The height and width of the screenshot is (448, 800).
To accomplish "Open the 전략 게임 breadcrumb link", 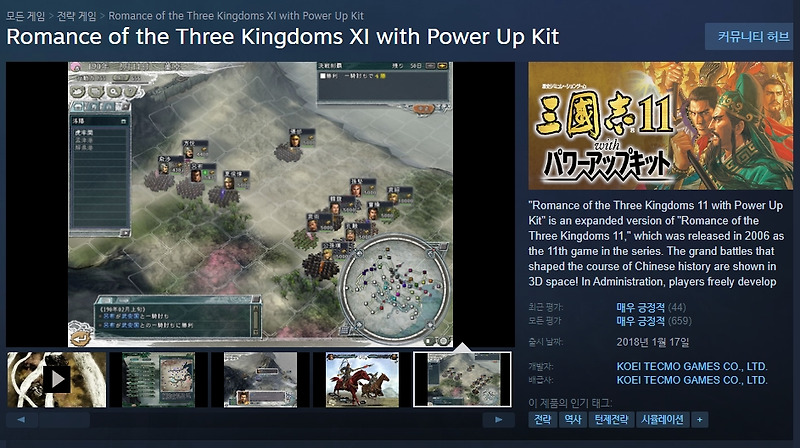I will [x=77, y=16].
